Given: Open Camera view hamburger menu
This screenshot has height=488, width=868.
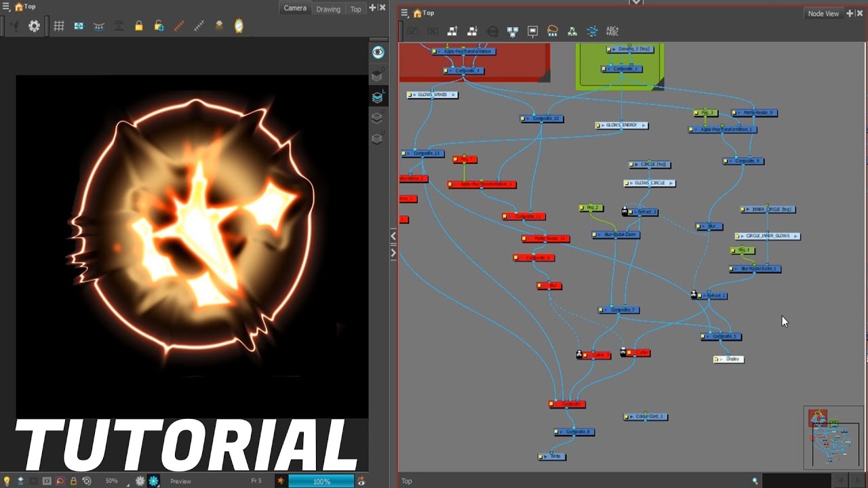Looking at the screenshot, I should (x=5, y=7).
